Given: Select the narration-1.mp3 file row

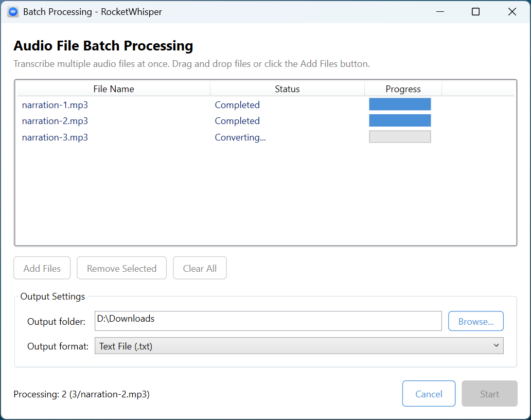Looking at the screenshot, I should (265, 105).
